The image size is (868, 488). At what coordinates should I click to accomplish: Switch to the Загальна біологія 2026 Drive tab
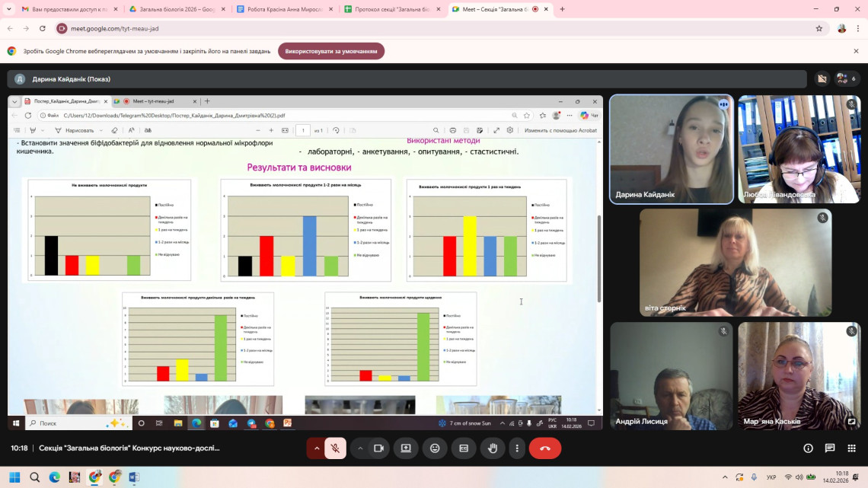click(172, 9)
